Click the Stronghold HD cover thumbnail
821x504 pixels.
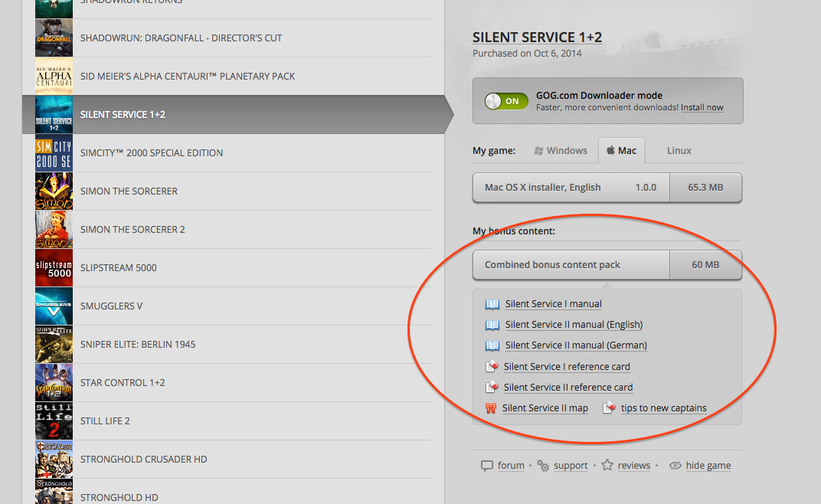coord(54,492)
